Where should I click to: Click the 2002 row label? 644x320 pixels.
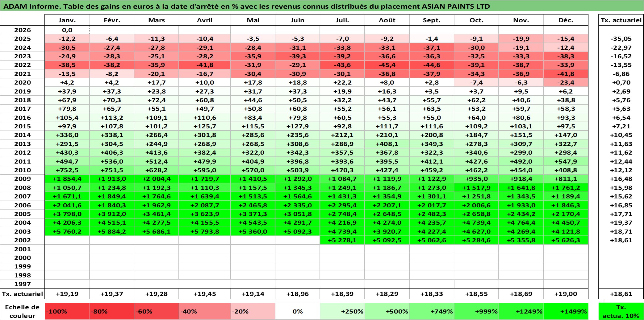click(23, 240)
